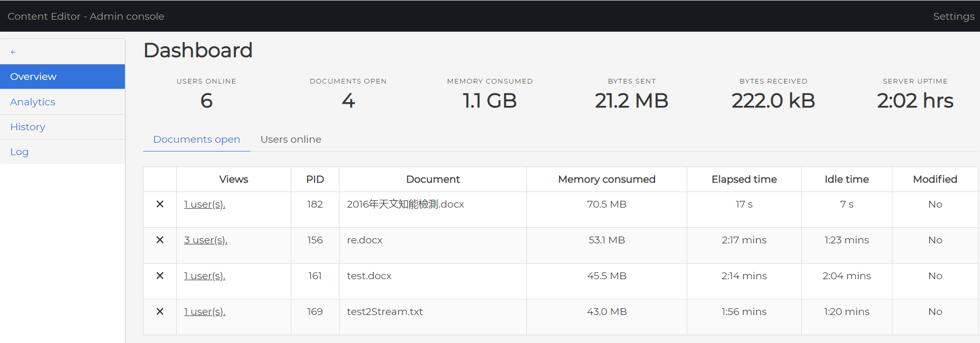Viewport: 980px width, 343px height.
Task: Select the Documents open tab
Action: pyautogui.click(x=196, y=140)
